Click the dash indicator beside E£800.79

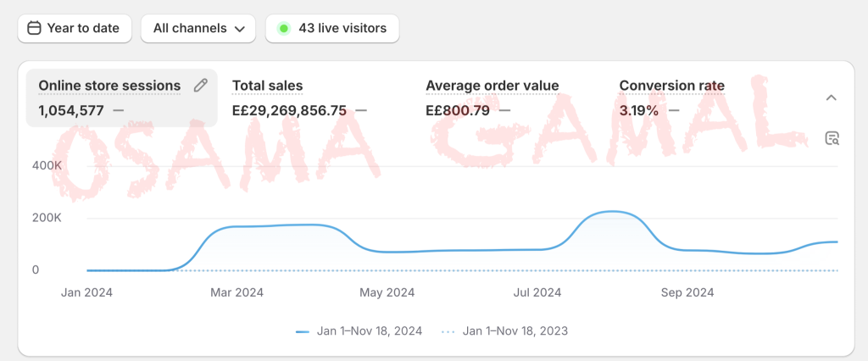pos(505,110)
